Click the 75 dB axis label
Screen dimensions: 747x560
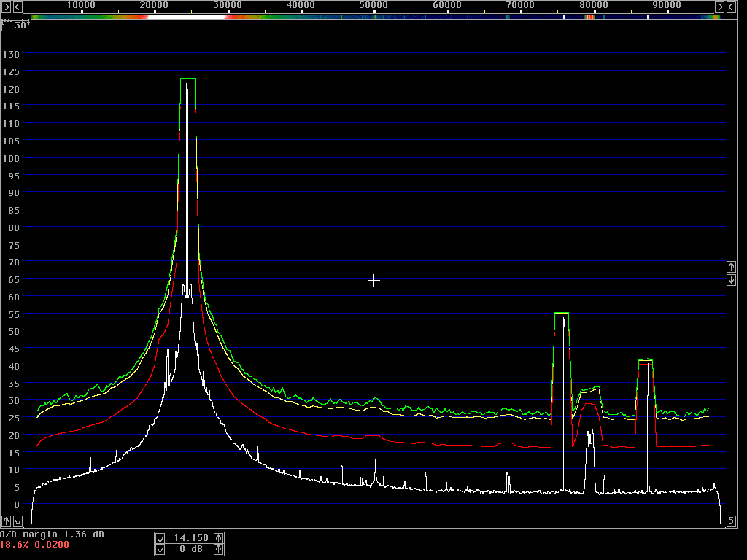coord(14,245)
